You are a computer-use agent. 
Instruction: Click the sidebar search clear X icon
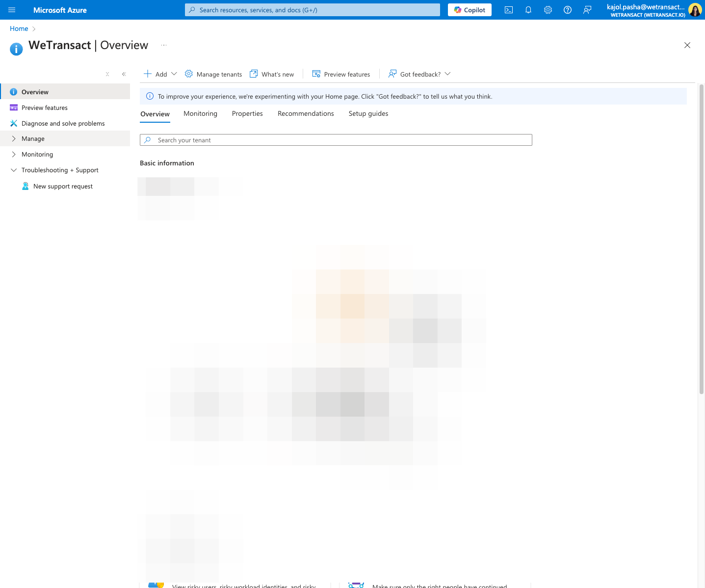click(x=107, y=74)
